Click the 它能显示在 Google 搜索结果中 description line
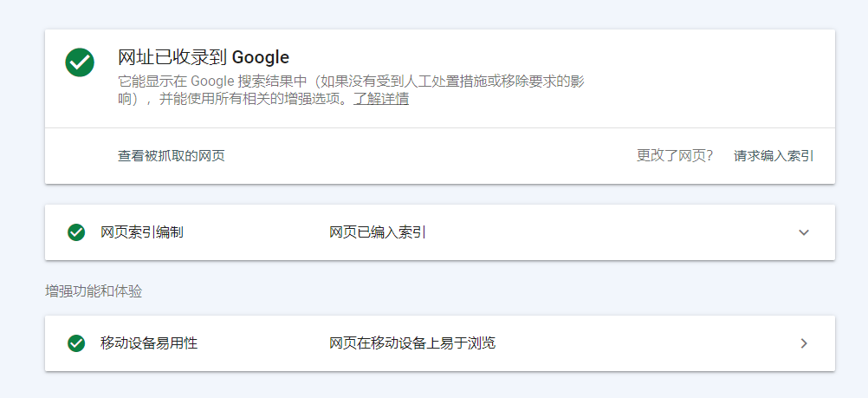This screenshot has width=868, height=398. click(x=217, y=82)
